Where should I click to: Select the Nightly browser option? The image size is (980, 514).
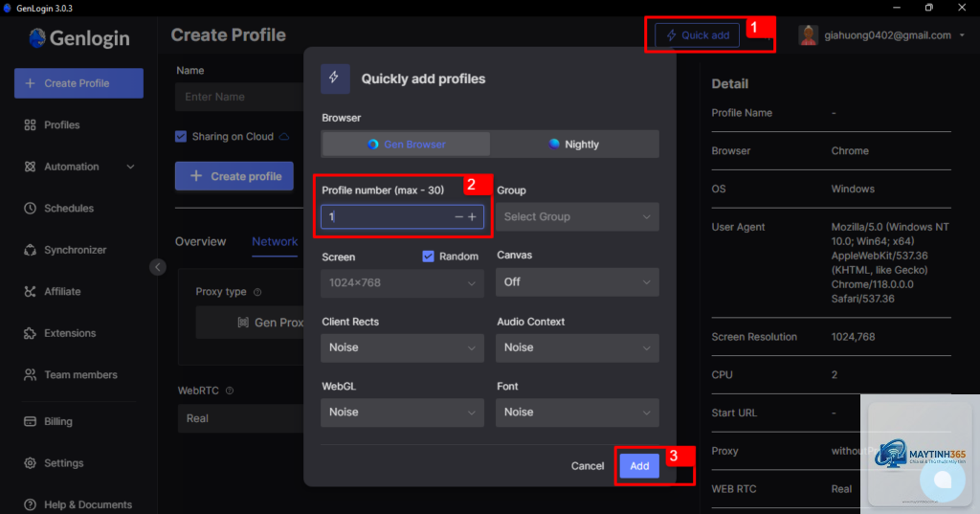pos(574,145)
